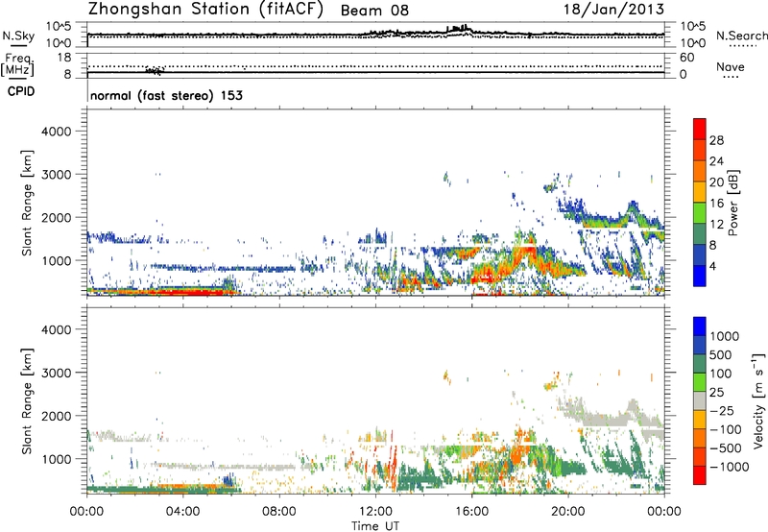This screenshot has height=532, width=768.
Task: Click velocity colorbar value '-25'
Action: [x=722, y=410]
